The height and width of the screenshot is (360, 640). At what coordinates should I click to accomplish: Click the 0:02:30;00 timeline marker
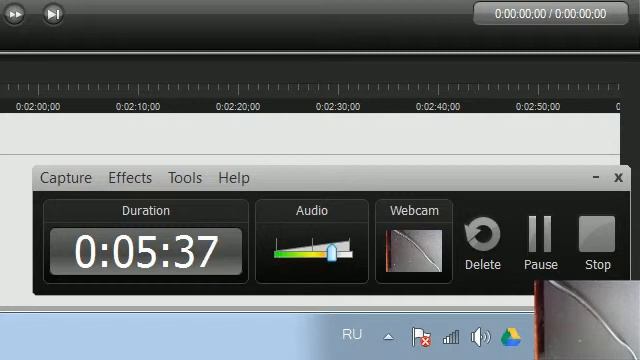click(338, 107)
